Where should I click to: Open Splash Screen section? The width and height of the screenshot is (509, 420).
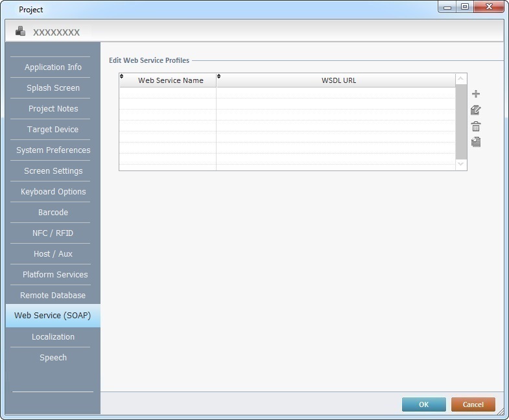[x=53, y=88]
